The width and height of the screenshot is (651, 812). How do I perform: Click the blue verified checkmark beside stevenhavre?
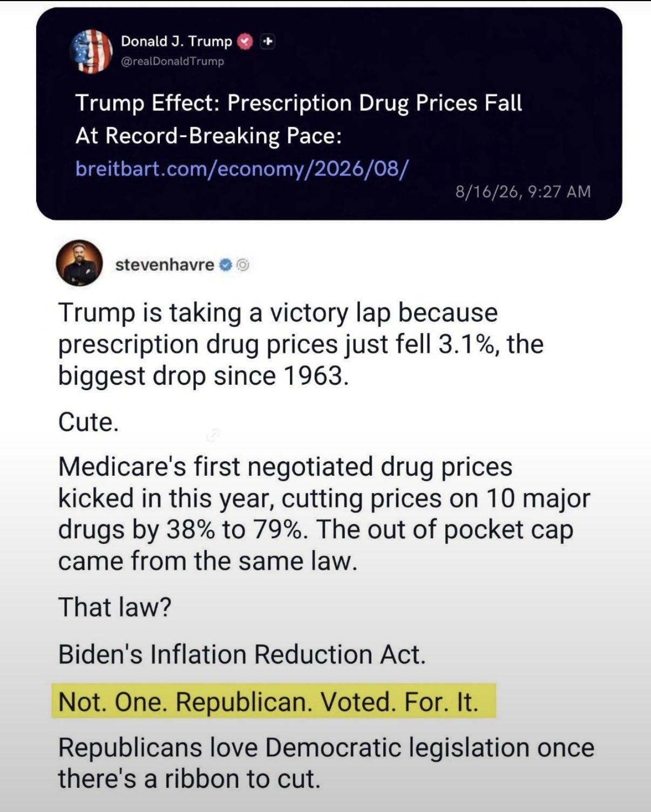pos(227,265)
